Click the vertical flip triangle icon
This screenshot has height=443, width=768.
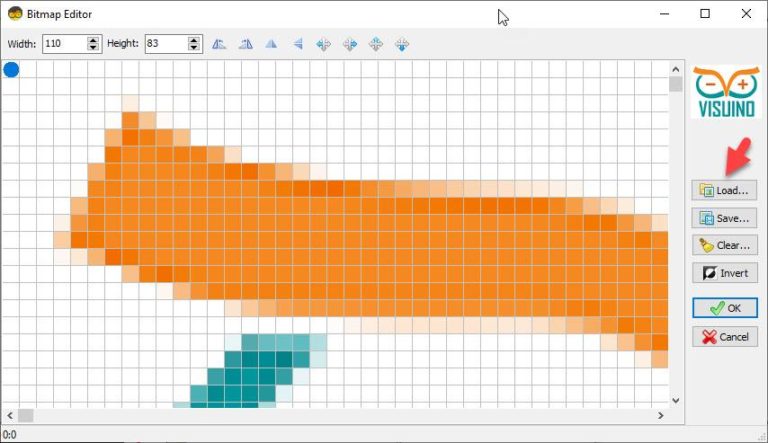pos(298,44)
